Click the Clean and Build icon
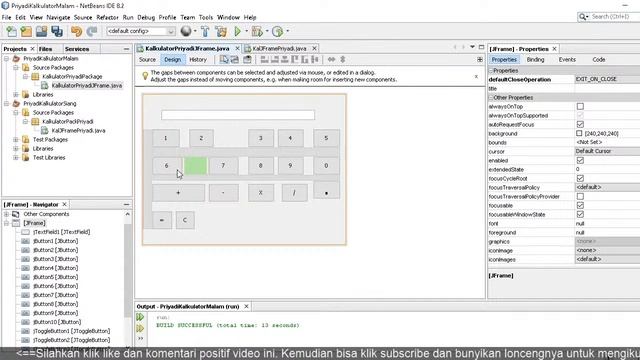The image size is (640, 360). 221,31
